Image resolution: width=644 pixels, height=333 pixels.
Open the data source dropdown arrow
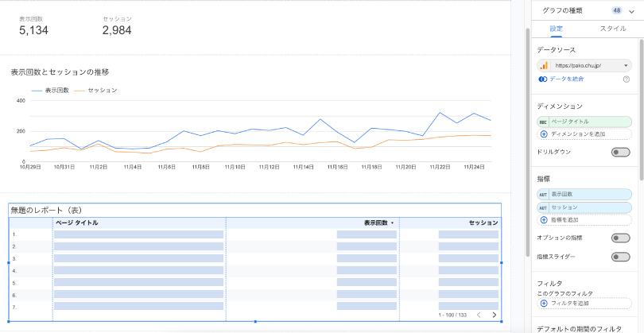(626, 65)
